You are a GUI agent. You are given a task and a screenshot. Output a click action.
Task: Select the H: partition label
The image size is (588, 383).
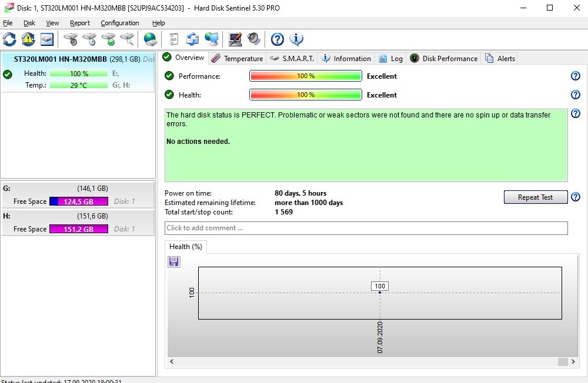[x=6, y=216]
